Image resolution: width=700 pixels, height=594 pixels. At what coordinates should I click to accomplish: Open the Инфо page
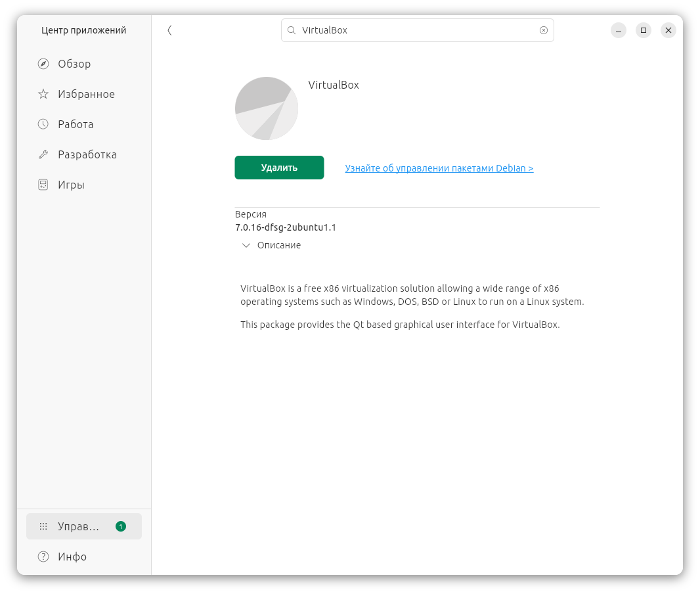[x=84, y=557]
